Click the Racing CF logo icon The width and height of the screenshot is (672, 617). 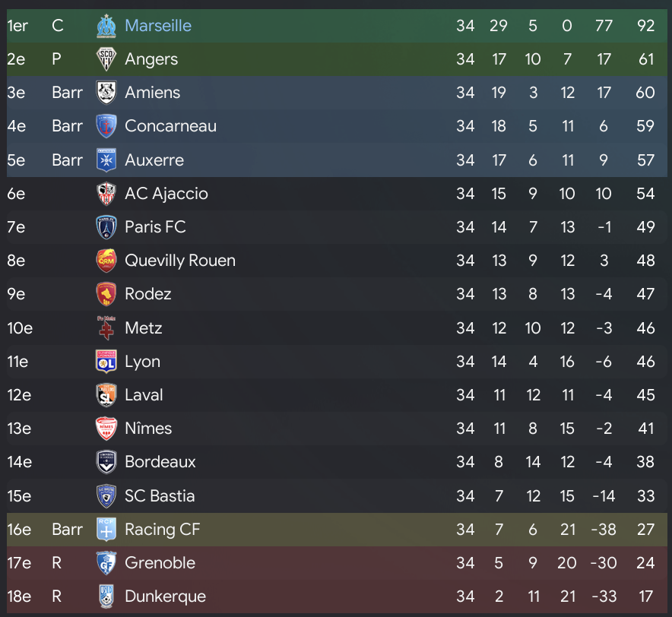pos(106,530)
